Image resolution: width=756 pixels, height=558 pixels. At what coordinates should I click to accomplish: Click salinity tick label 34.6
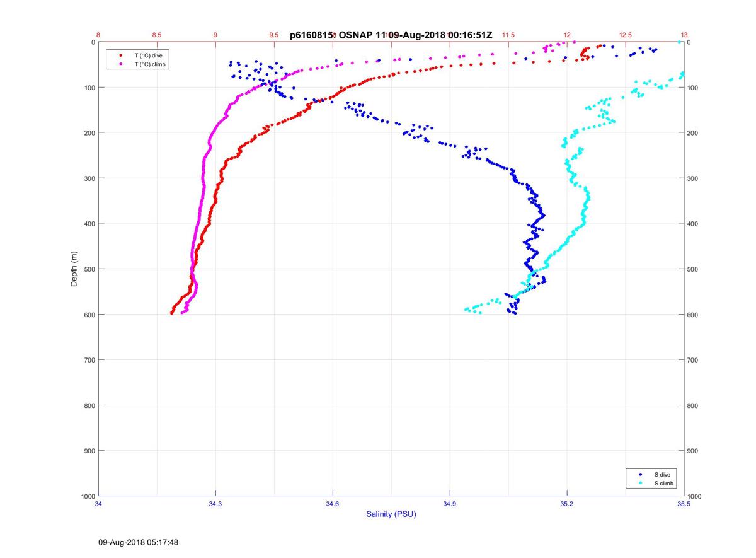click(x=333, y=504)
